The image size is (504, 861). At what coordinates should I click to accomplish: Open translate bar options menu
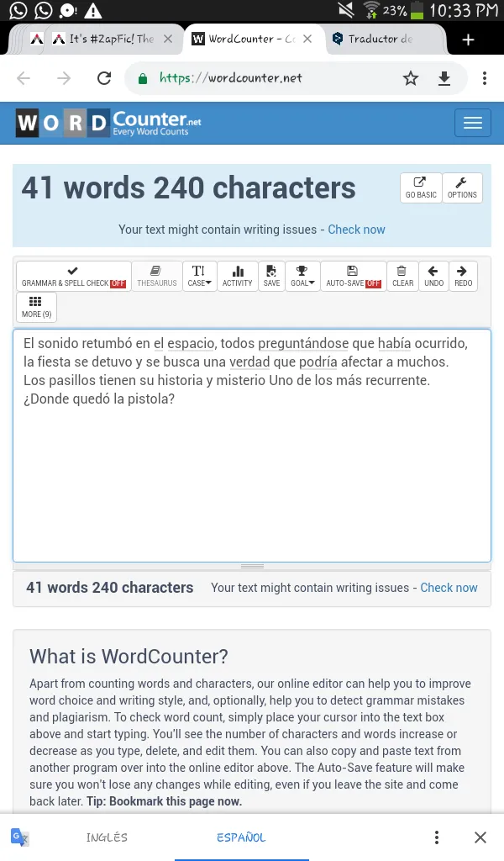click(x=437, y=837)
